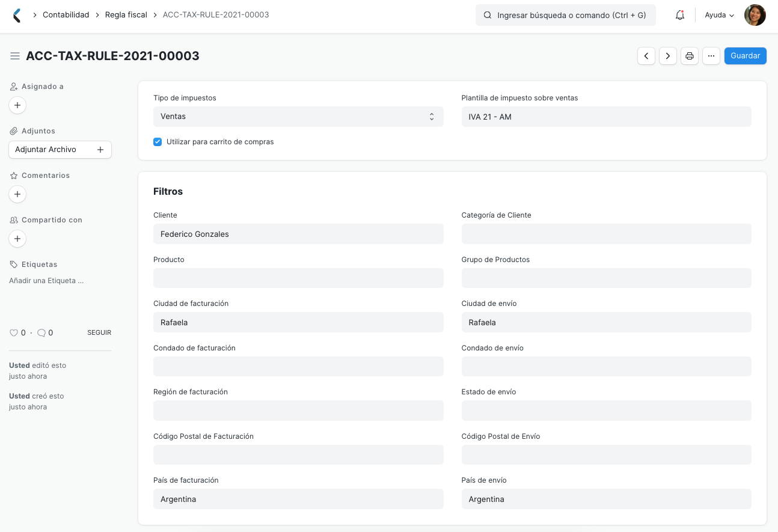The image size is (778, 532).
Task: Click Plantilla de impuesto sobre ventas field
Action: 607,117
